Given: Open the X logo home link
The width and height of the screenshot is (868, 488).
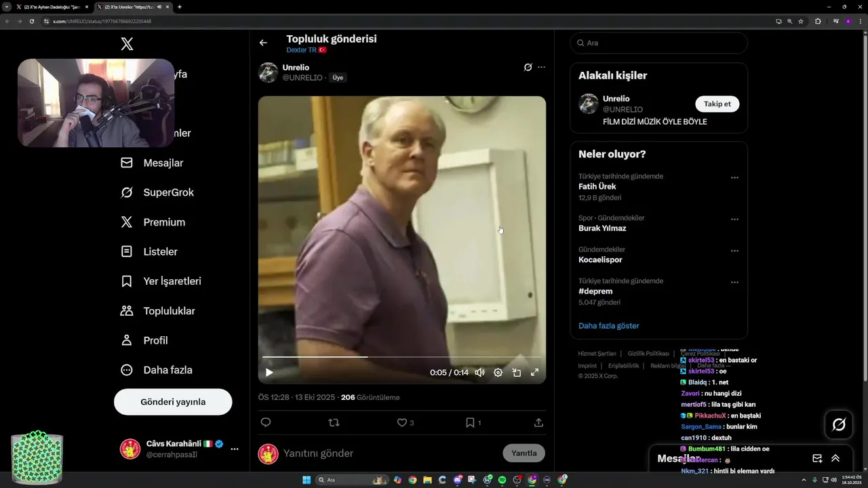Looking at the screenshot, I should click(x=127, y=45).
